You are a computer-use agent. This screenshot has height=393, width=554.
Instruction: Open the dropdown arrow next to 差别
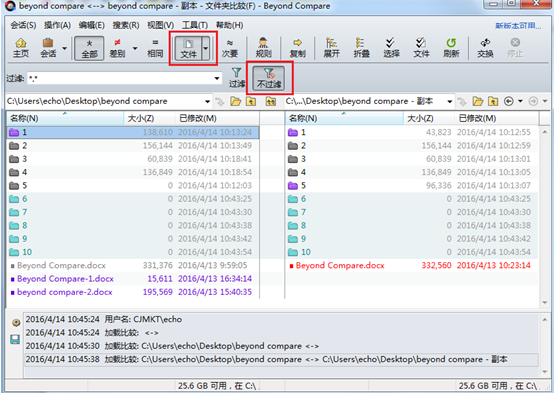coord(135,48)
